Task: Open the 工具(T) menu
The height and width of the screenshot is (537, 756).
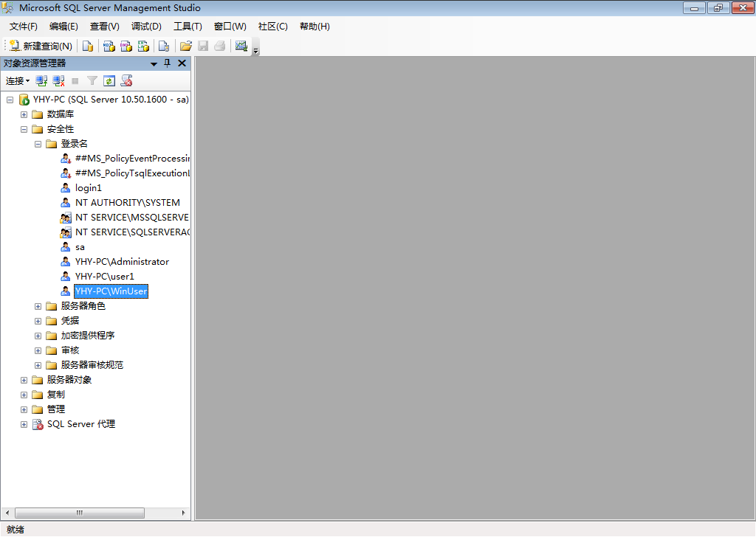Action: point(188,27)
